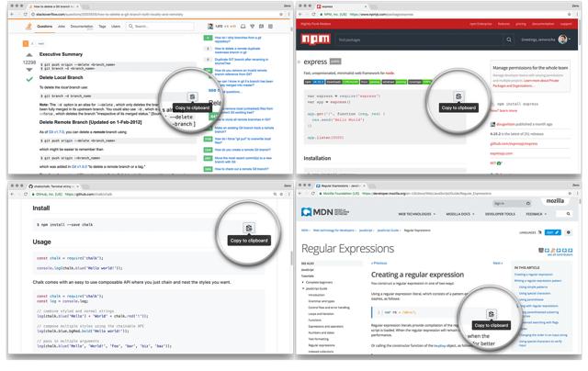Click the MDN logo
This screenshot has width=588, height=371.
[x=324, y=212]
